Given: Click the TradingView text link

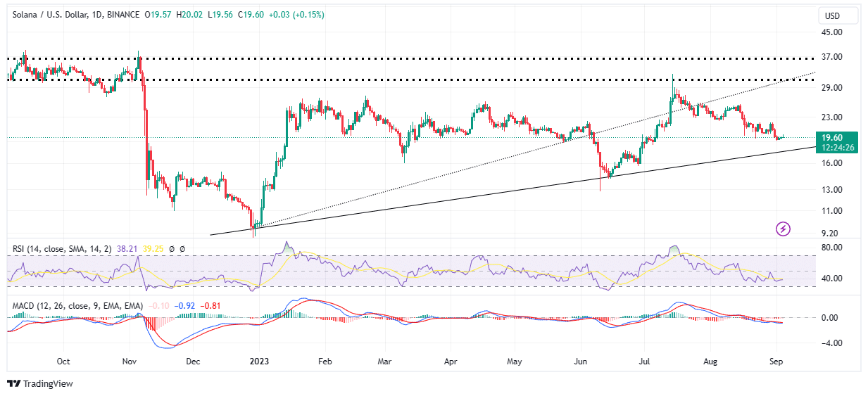Looking at the screenshot, I should 48,383.
